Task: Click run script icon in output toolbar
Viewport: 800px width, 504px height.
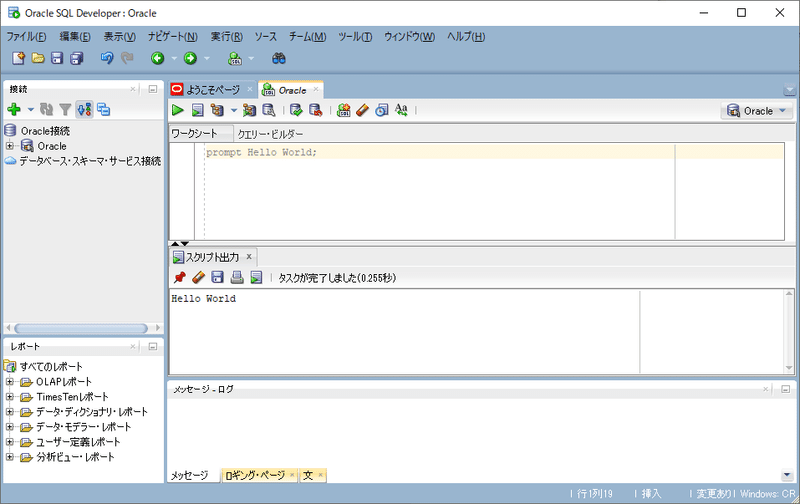Action: 256,278
